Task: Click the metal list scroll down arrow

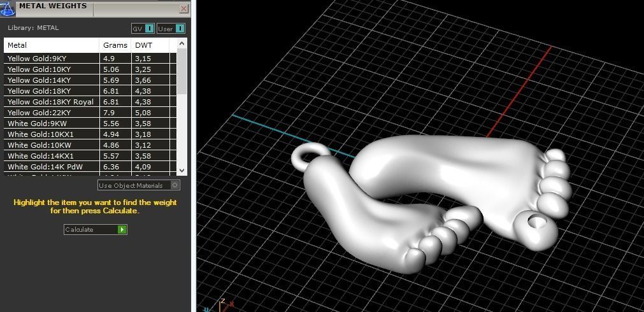Action: pos(182,171)
